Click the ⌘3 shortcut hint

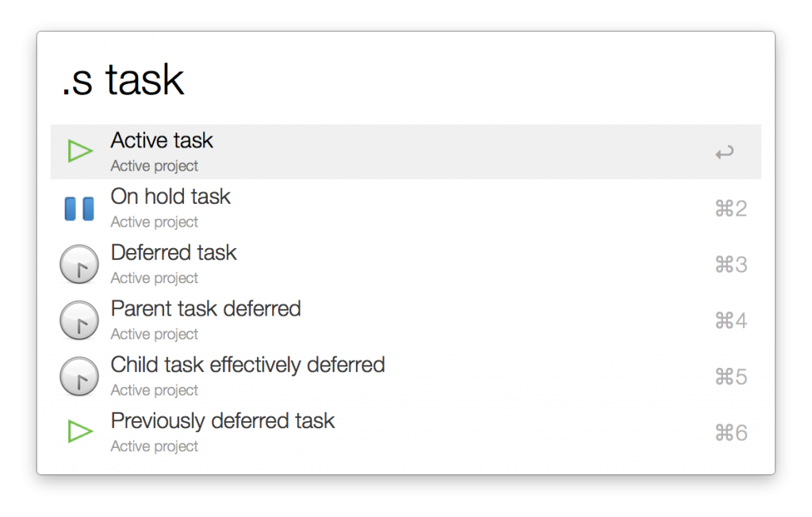731,265
